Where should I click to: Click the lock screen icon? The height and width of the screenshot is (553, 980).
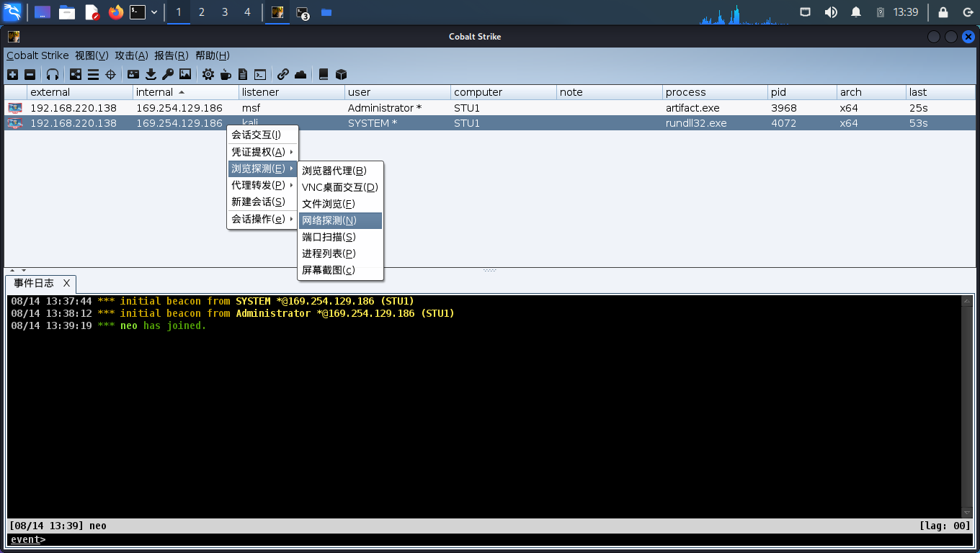(943, 12)
